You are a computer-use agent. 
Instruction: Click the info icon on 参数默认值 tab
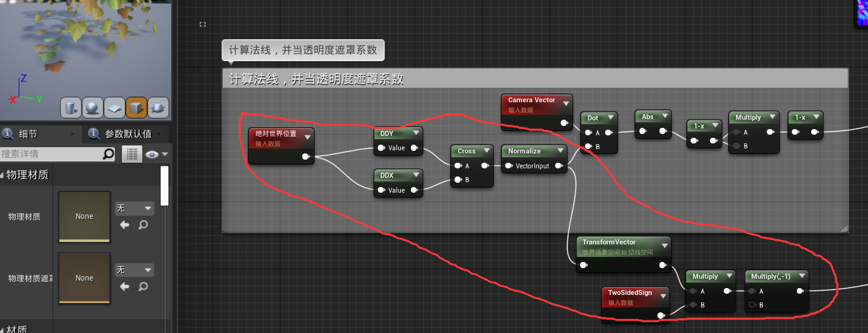(94, 133)
